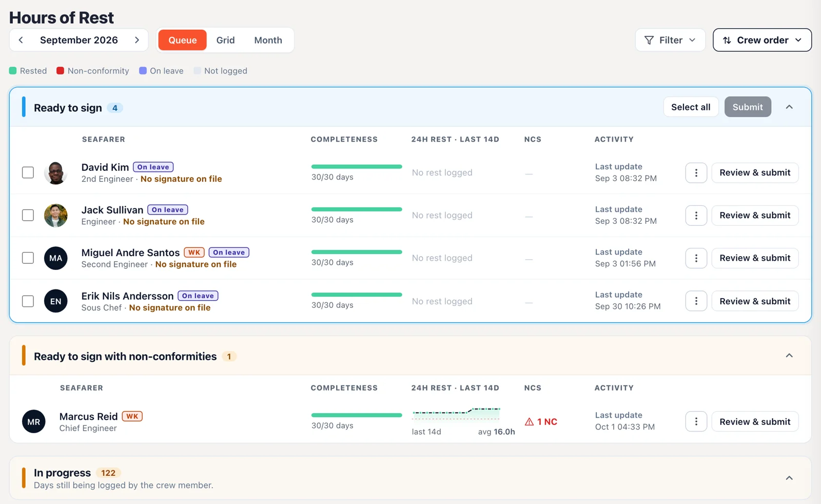This screenshot has width=821, height=504.
Task: Review & submit Erik Nils Andersson's record
Action: (x=755, y=301)
